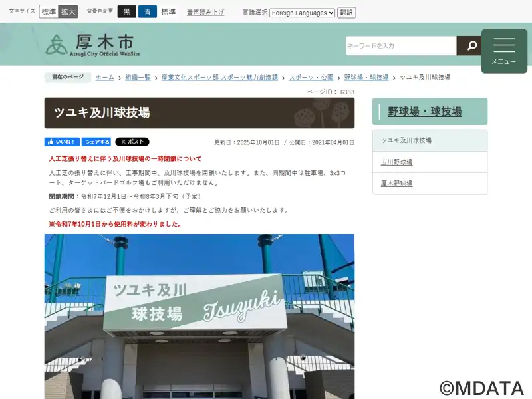
Task: Click the 公開日：2021年04月01日 date text
Action: coord(322,142)
